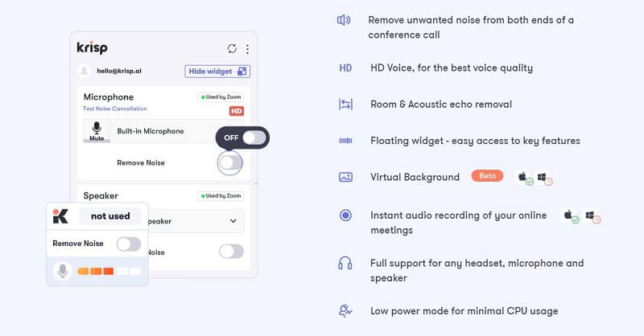Image resolution: width=644 pixels, height=336 pixels.
Task: Click the Krisp logo in the widget header
Action: pyautogui.click(x=92, y=47)
